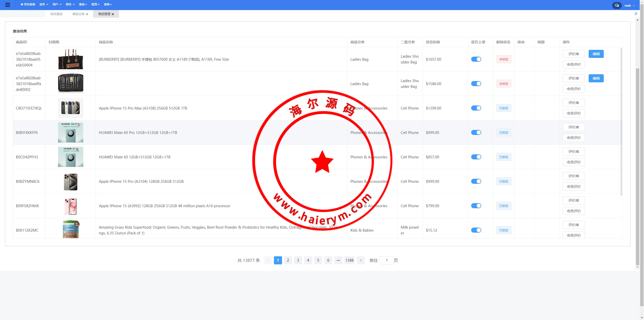Image resolution: width=644 pixels, height=320 pixels.
Task: Disable listing for first Burberry handbag
Action: click(x=476, y=59)
